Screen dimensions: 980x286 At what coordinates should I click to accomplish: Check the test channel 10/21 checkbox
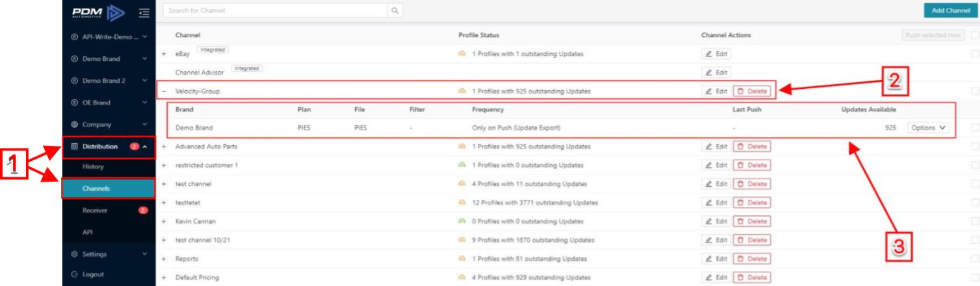975,240
